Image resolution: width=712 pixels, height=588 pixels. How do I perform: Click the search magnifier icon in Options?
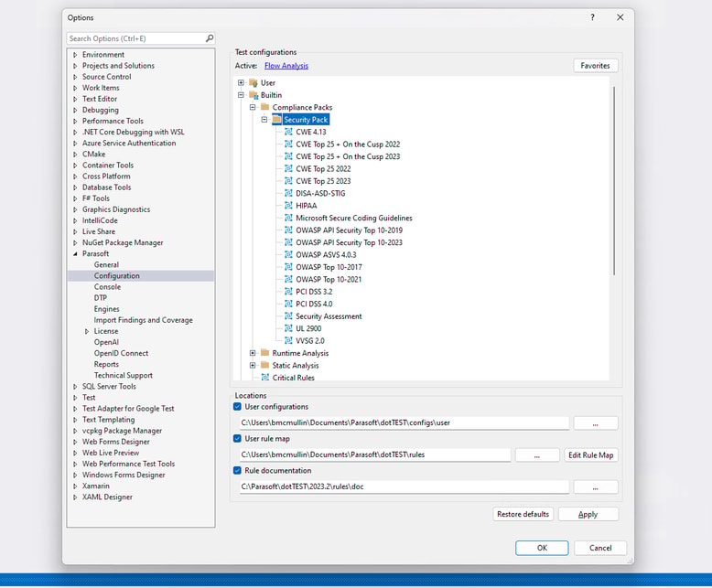pyautogui.click(x=210, y=38)
